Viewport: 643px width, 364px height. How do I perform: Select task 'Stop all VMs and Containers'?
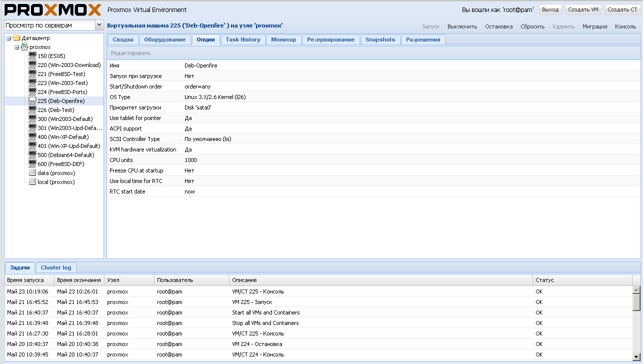318,323
